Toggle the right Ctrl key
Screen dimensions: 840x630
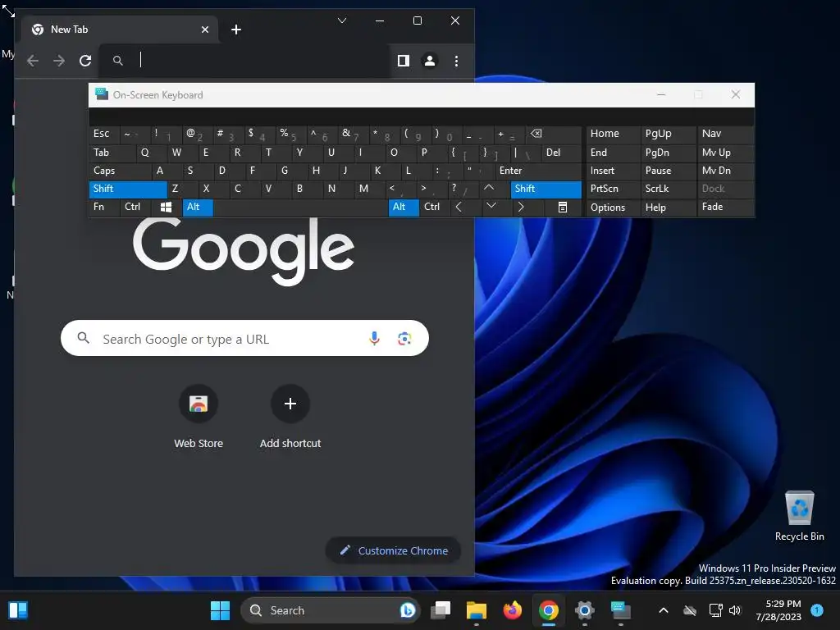click(435, 208)
